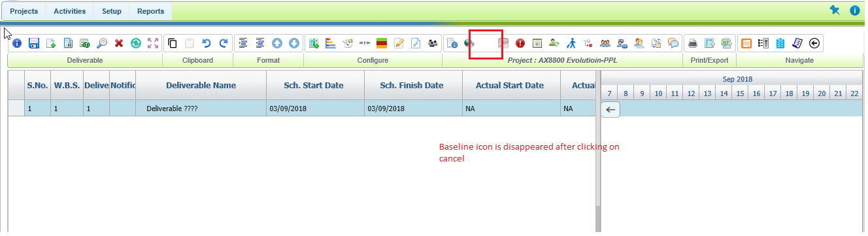Click the Excel export icon

[726, 43]
